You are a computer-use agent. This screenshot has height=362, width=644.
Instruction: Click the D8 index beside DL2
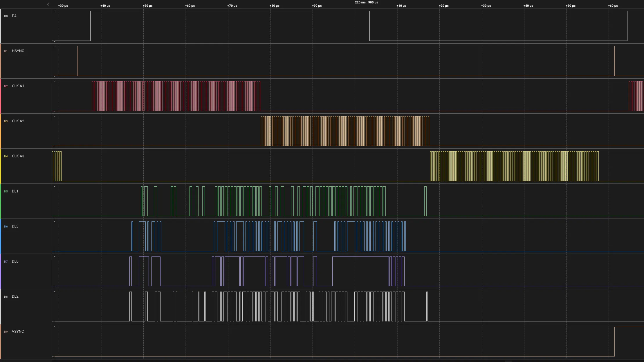point(6,297)
